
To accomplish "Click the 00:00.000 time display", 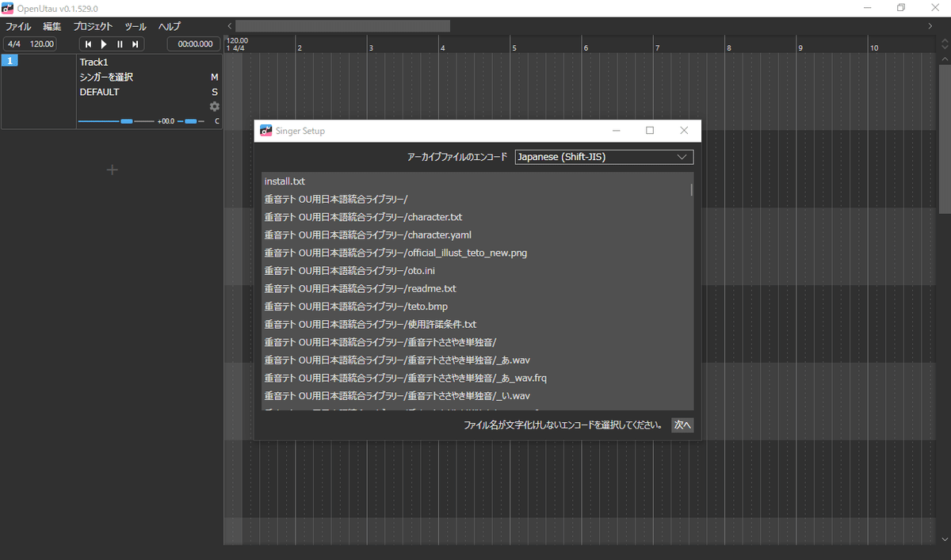I will (194, 44).
